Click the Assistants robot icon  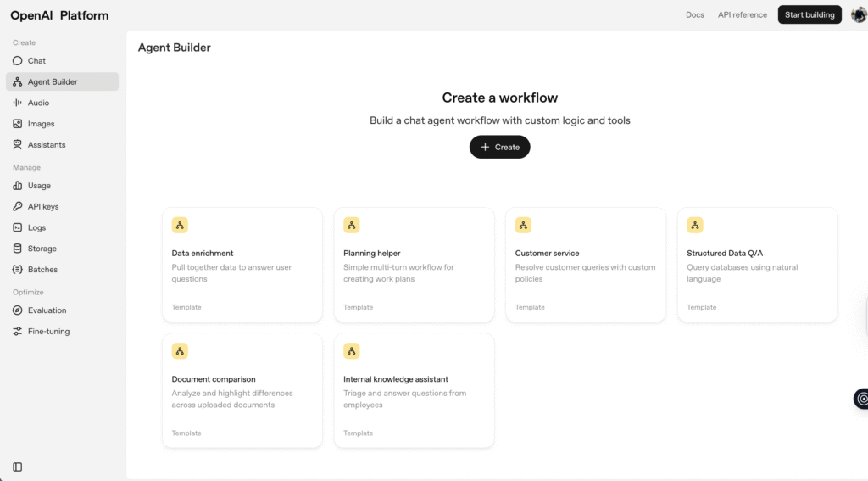coord(18,145)
